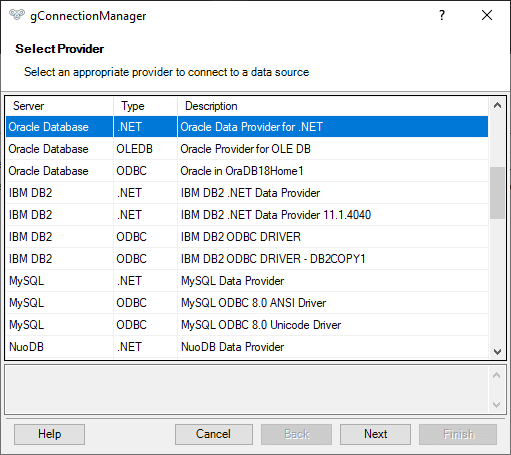The height and width of the screenshot is (455, 511).
Task: Click the gConnectionManager app icon in title bar
Action: [17, 15]
